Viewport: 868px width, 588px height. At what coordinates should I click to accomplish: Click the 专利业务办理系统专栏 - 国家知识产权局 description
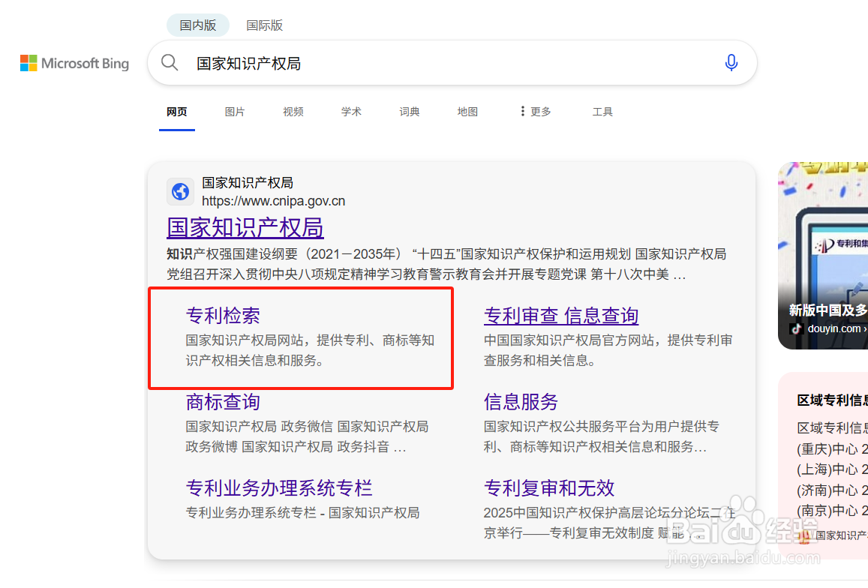pos(302,513)
